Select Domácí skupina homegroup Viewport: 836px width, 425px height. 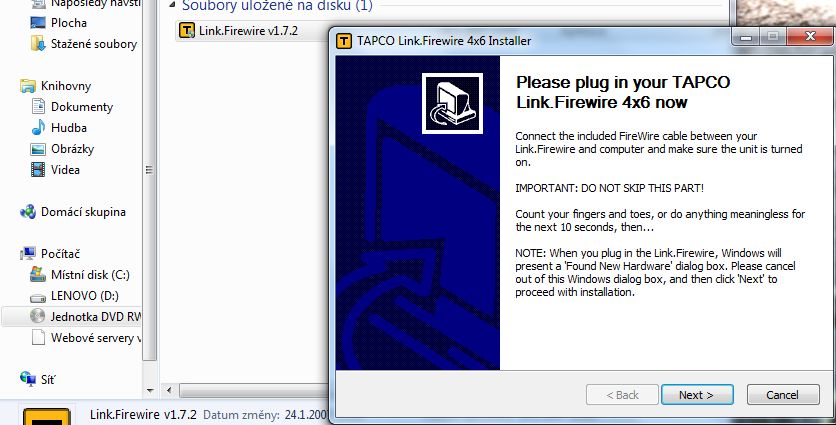pos(73,212)
